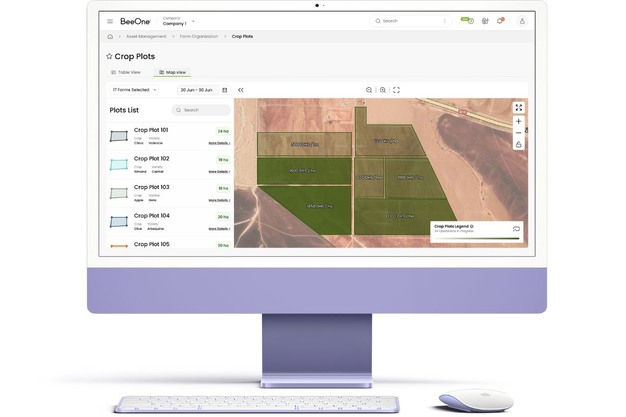
Task: Open the hamburger menu beside BeeOne logo
Action: 110,20
